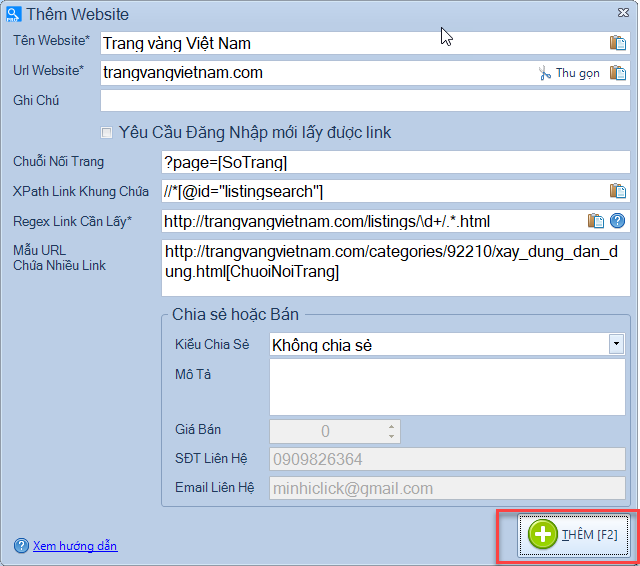Click into the Ghi Chú field

point(365,100)
